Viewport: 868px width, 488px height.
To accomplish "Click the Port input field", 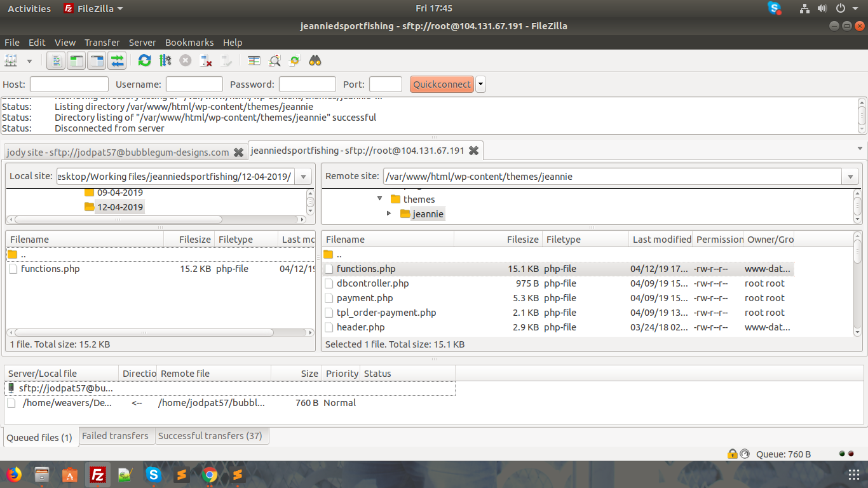I will pos(386,84).
